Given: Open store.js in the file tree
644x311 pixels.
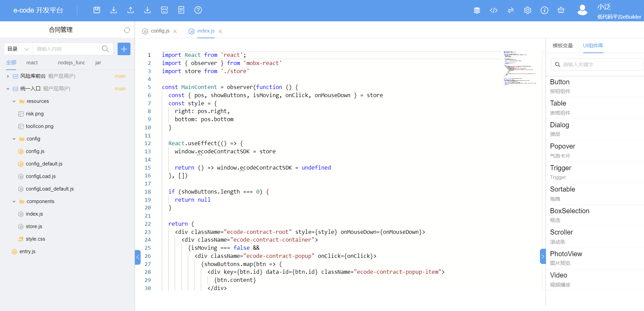Looking at the screenshot, I should [34, 226].
